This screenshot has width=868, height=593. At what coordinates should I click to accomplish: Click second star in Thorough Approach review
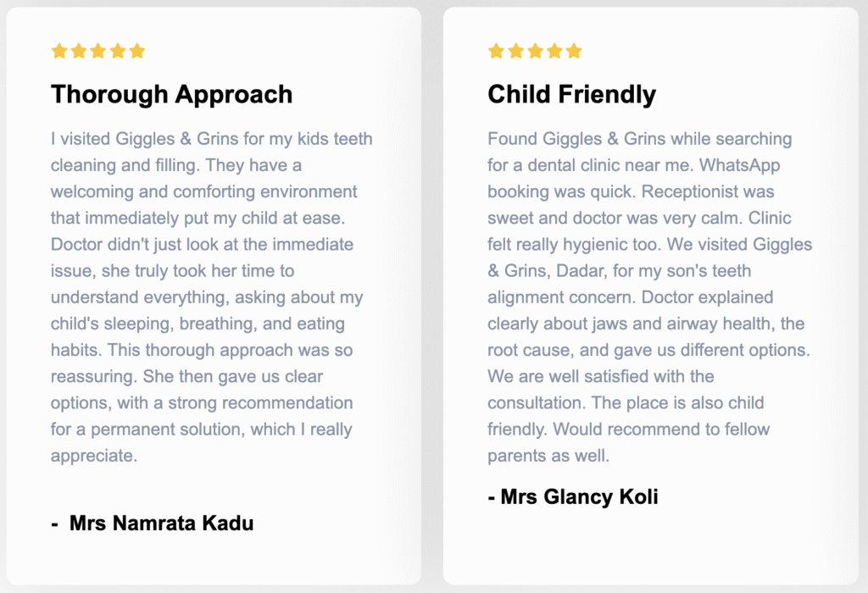pos(79,51)
